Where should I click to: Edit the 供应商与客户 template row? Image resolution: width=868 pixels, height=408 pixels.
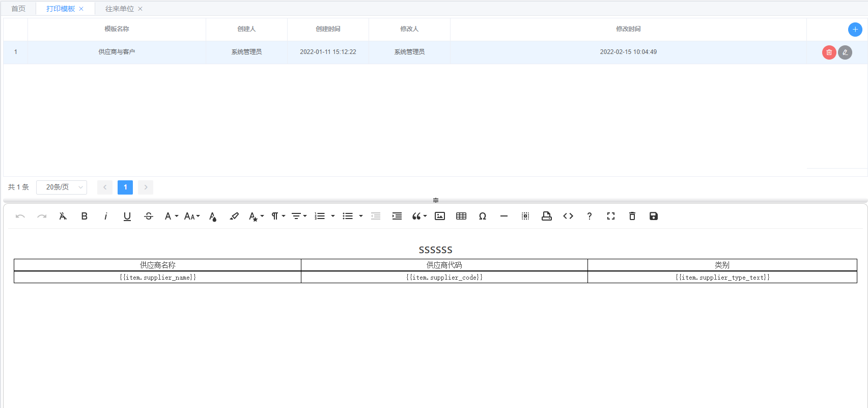coord(845,52)
